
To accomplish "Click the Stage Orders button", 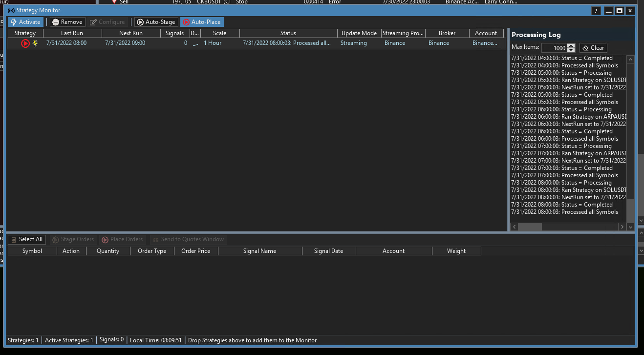I will coord(73,239).
